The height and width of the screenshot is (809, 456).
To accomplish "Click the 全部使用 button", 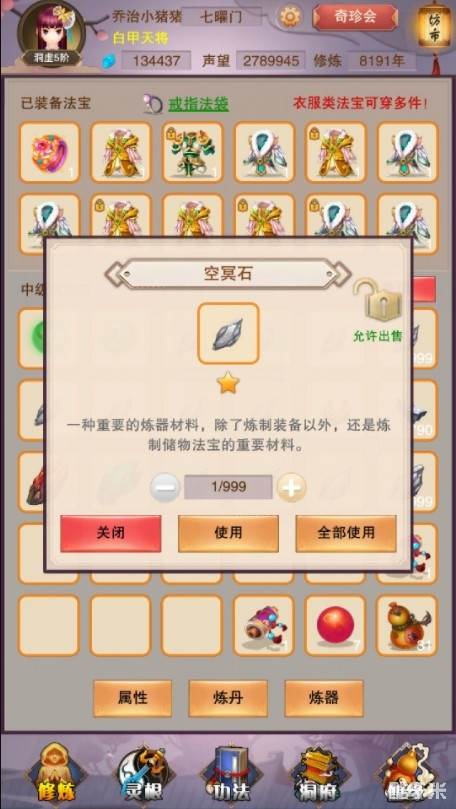I will tap(346, 533).
